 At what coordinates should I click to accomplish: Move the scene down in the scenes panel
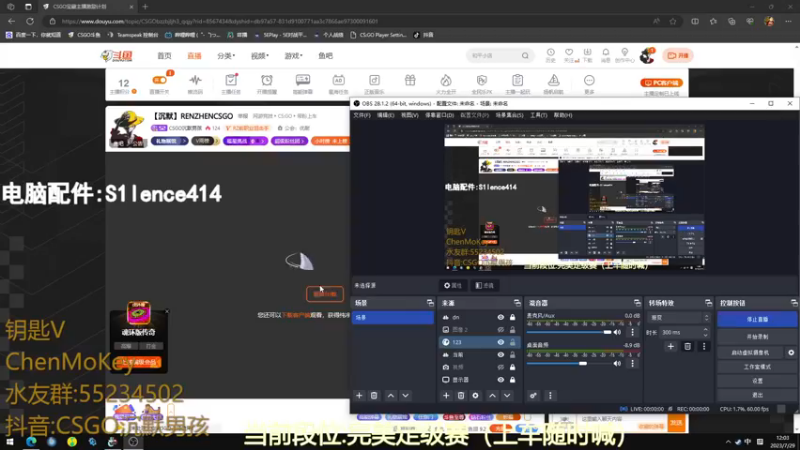click(405, 395)
